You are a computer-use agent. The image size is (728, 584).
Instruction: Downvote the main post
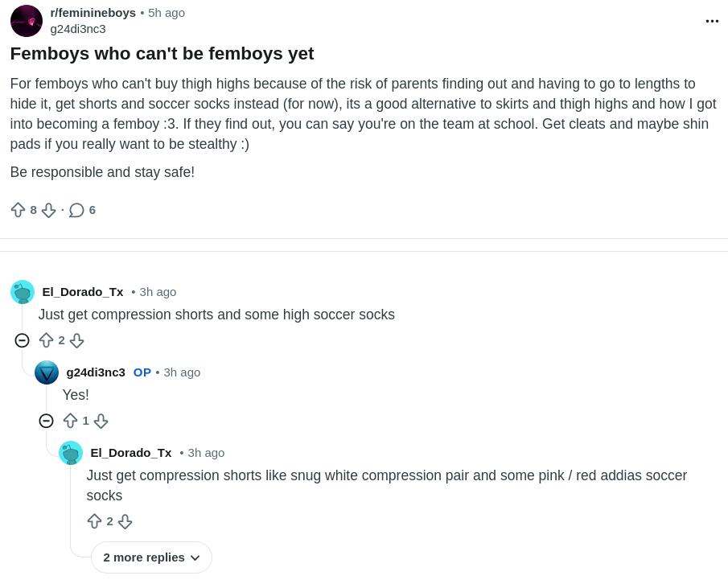(48, 210)
